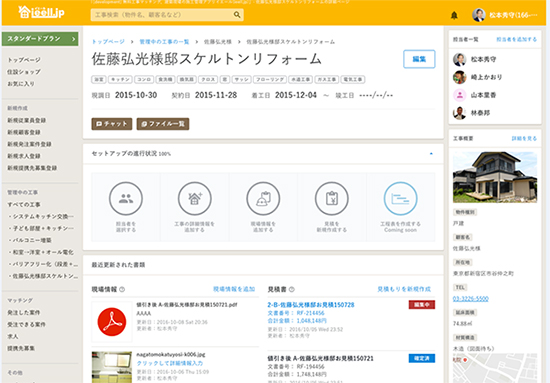Click the ieell.jp house logo

41,12
